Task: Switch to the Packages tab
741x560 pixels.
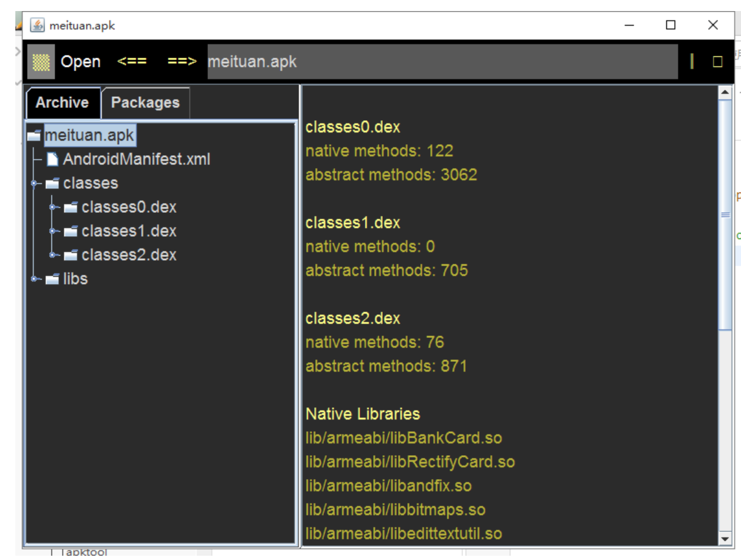Action: 145,102
